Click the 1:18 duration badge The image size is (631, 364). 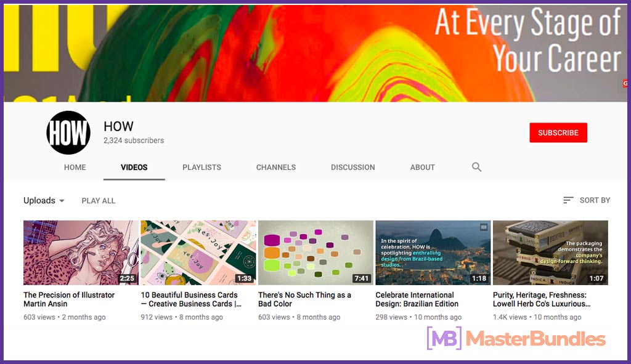479,278
